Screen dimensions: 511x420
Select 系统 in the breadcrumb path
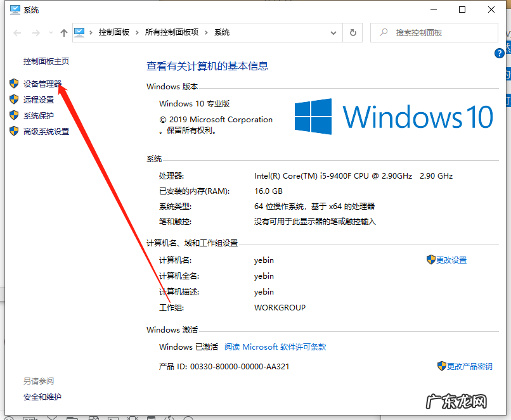pos(222,32)
